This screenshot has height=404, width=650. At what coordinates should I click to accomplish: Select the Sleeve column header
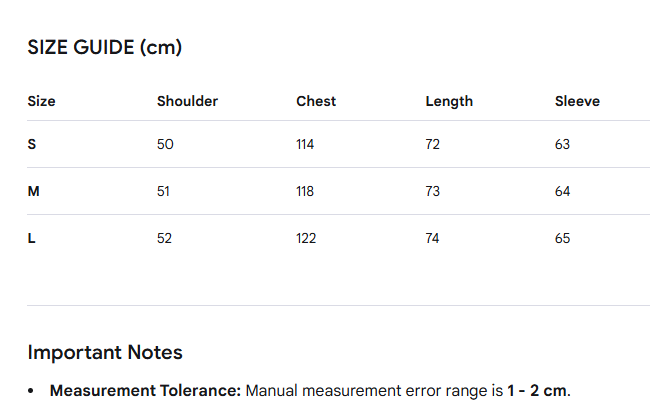point(577,101)
